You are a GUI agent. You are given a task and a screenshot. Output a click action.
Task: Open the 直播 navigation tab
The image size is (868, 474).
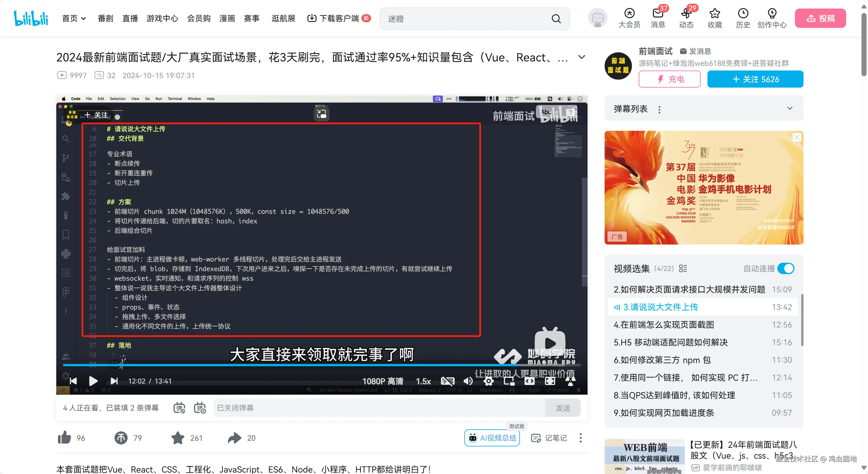pos(130,18)
